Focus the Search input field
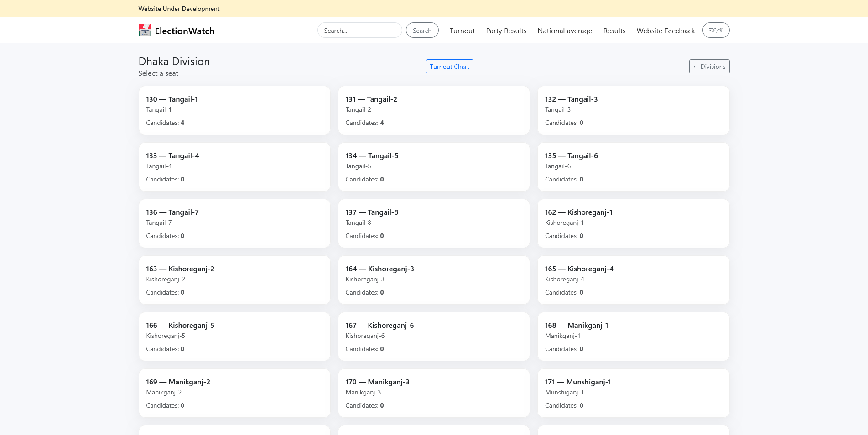Viewport: 868px width, 435px height. [359, 31]
